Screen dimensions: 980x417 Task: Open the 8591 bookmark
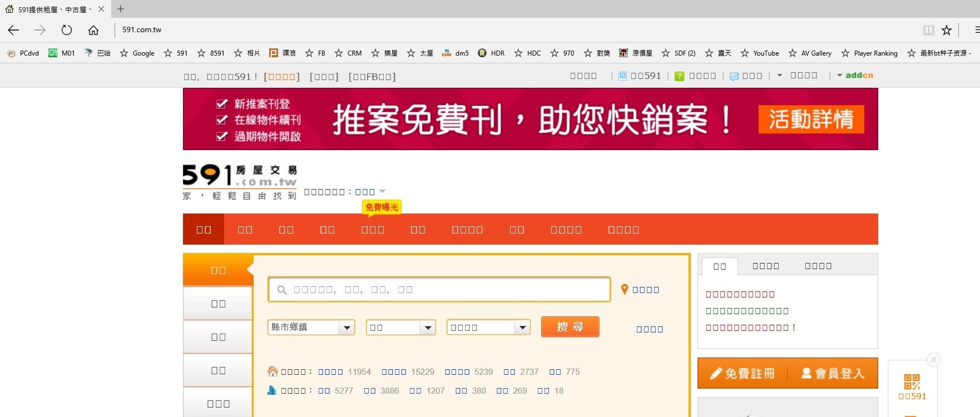pos(211,53)
